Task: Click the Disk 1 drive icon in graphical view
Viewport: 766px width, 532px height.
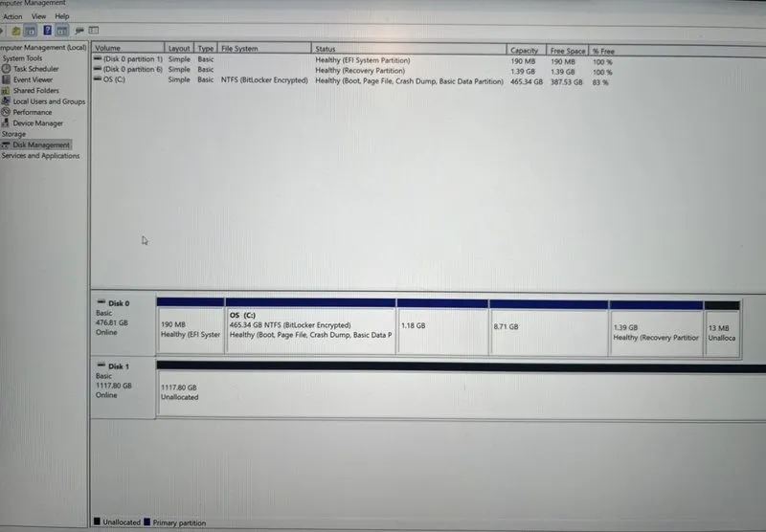Action: click(x=101, y=365)
